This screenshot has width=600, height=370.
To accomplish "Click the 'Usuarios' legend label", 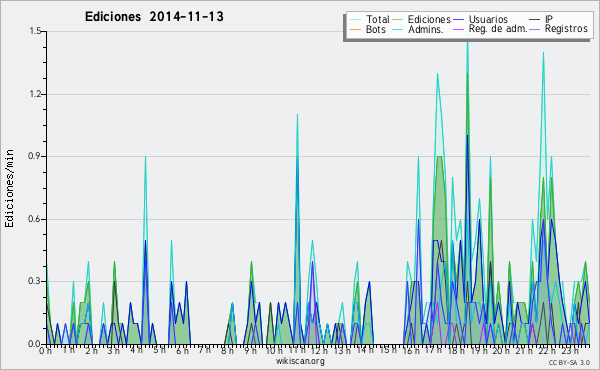I will point(488,19).
